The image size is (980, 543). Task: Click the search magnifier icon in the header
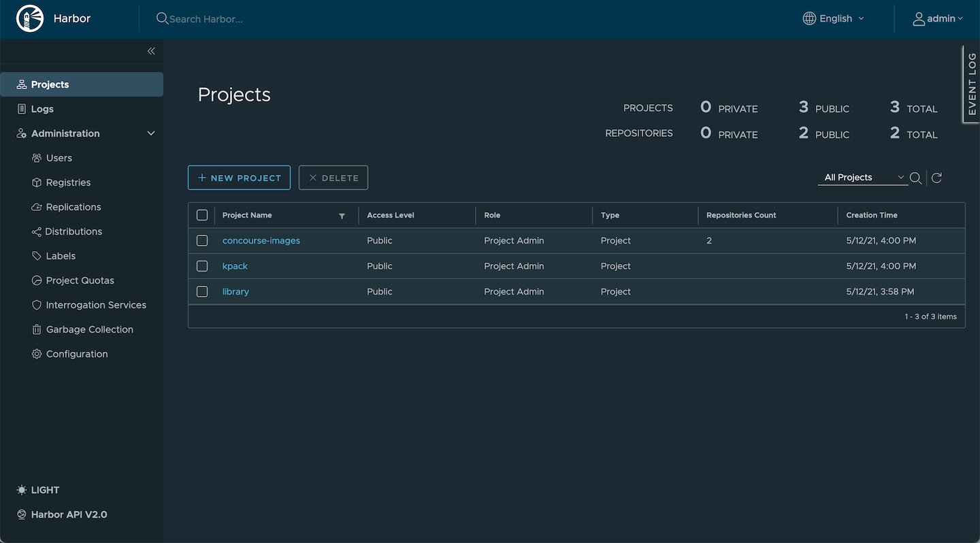click(x=162, y=18)
